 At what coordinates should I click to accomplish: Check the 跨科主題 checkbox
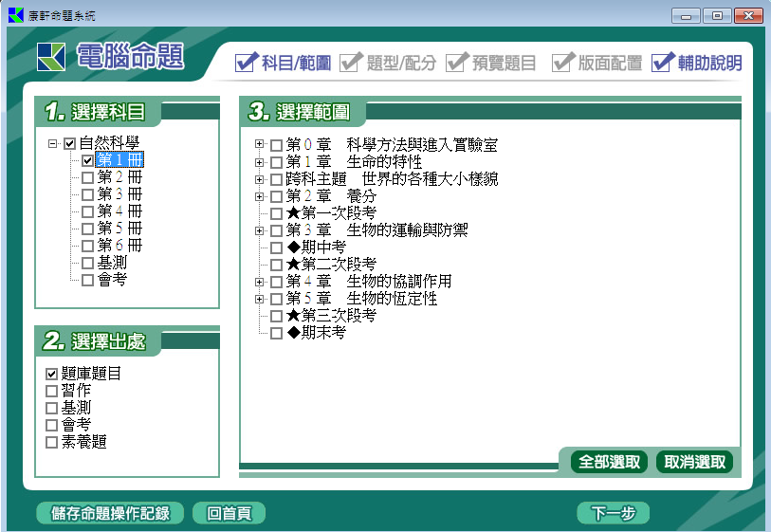tap(276, 180)
